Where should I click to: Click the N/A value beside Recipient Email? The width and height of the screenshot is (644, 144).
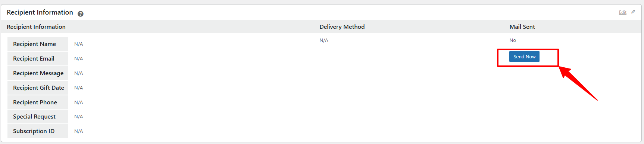[x=78, y=58]
